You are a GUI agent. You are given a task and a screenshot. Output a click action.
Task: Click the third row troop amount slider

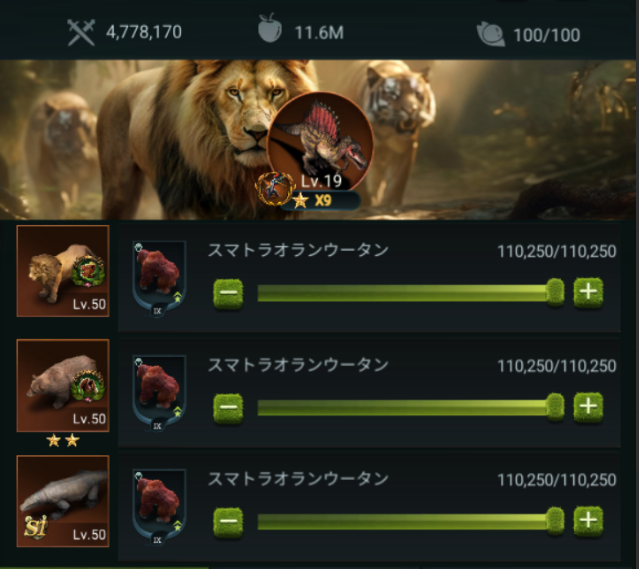pos(411,522)
